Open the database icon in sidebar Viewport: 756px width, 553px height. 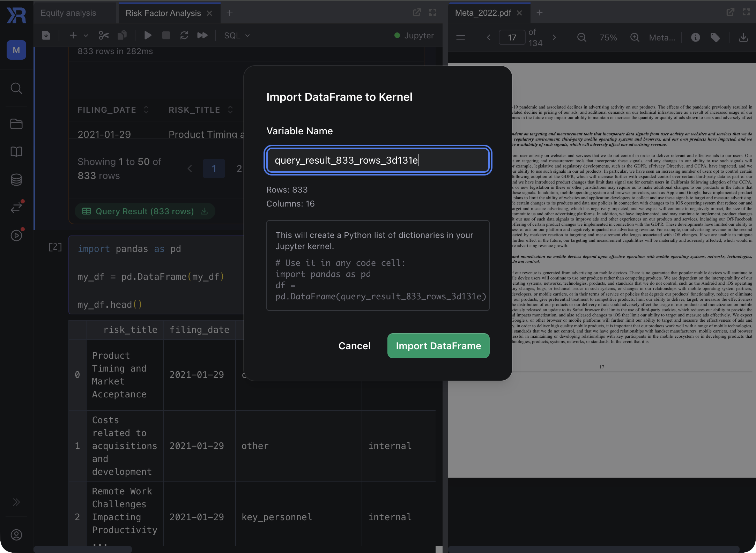16,180
